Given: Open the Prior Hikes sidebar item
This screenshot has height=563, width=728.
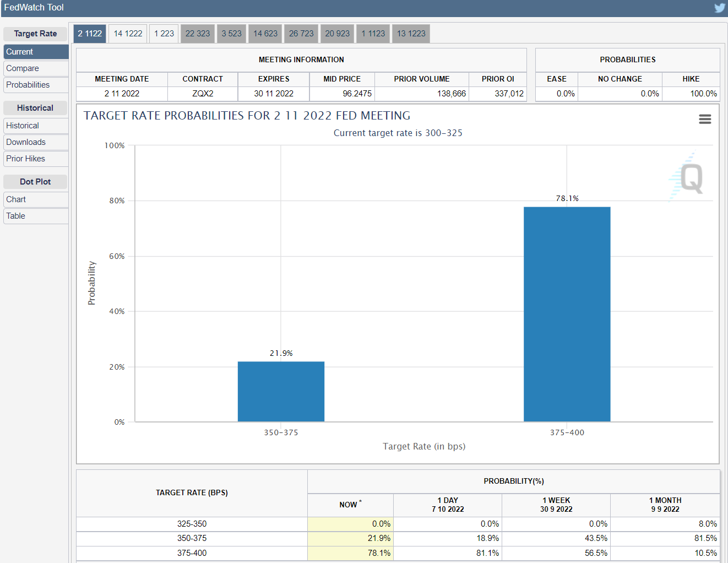Looking at the screenshot, I should coord(36,159).
